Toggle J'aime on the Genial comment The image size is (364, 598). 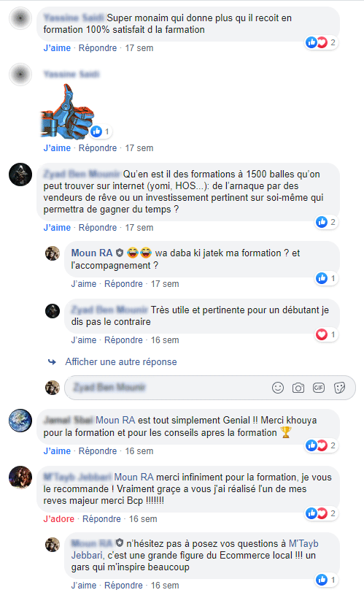click(57, 451)
